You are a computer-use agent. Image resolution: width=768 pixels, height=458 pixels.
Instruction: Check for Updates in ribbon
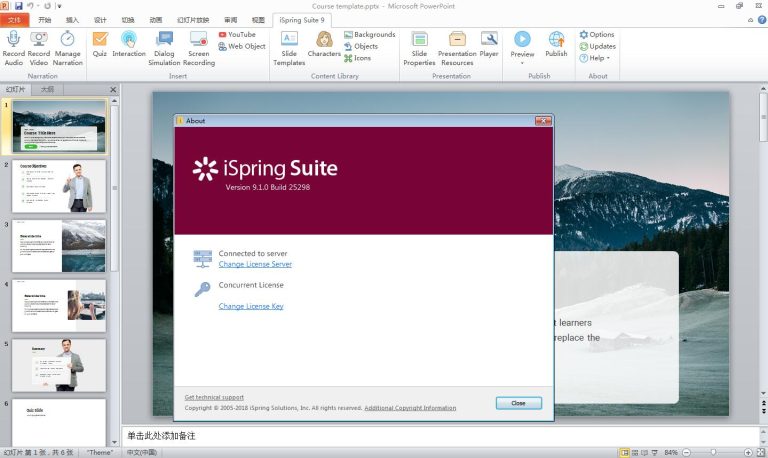[598, 46]
